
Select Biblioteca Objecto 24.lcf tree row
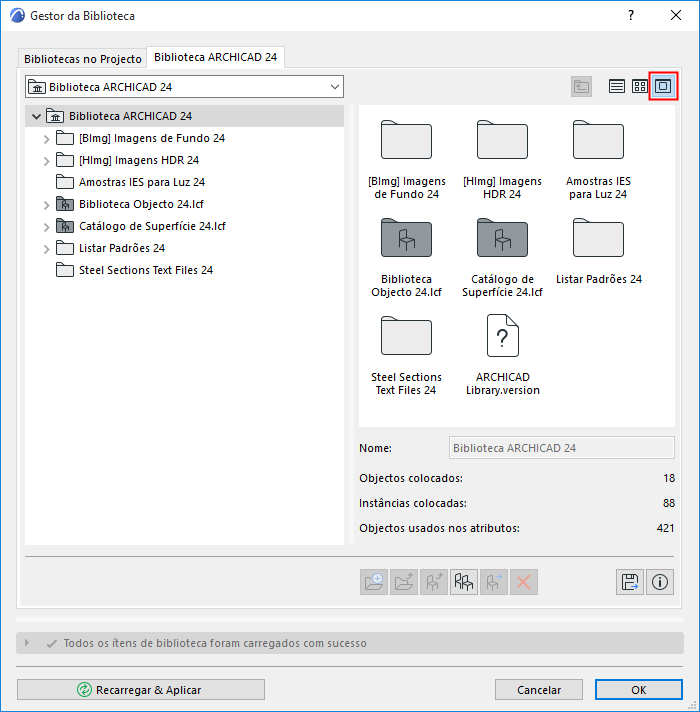pyautogui.click(x=184, y=204)
